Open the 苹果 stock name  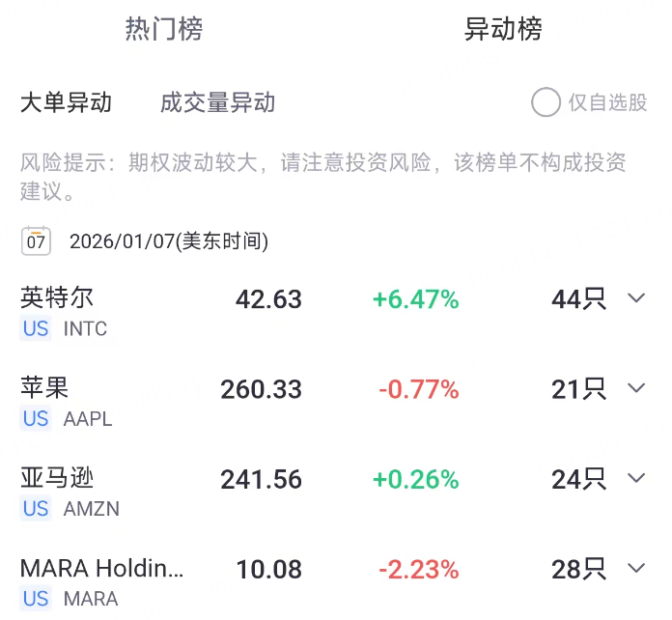(x=44, y=387)
